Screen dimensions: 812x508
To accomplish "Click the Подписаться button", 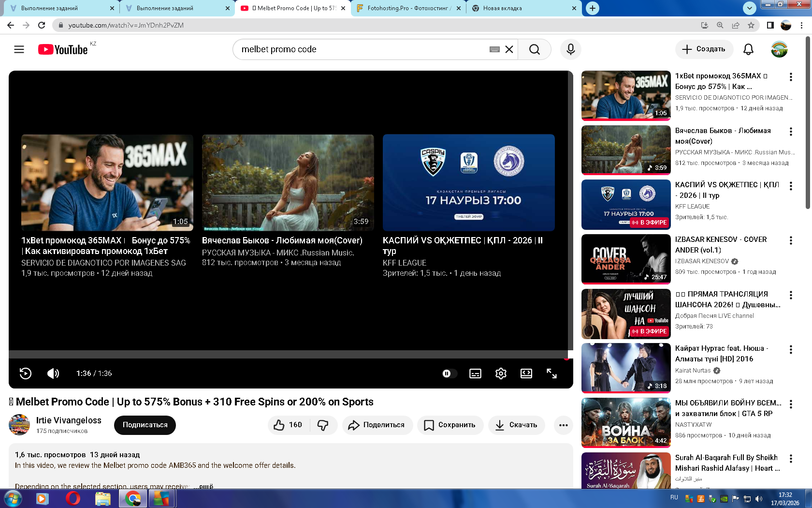I will click(x=145, y=425).
